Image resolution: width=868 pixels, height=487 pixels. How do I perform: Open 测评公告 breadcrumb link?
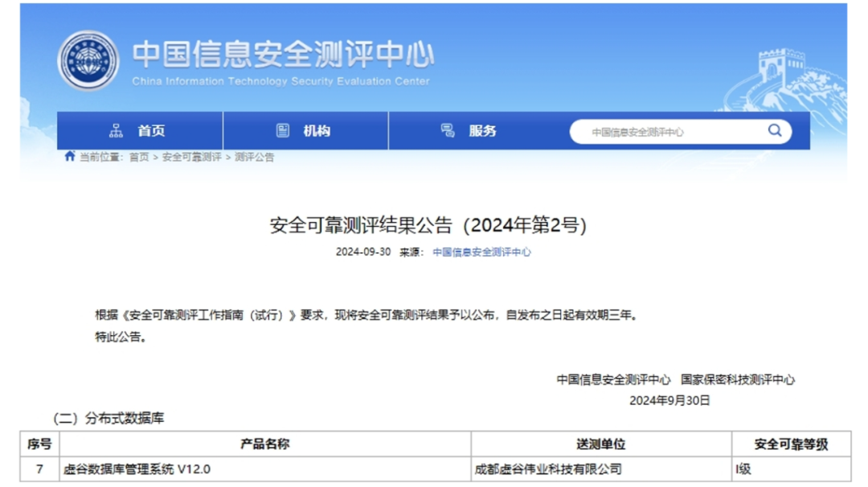click(254, 158)
